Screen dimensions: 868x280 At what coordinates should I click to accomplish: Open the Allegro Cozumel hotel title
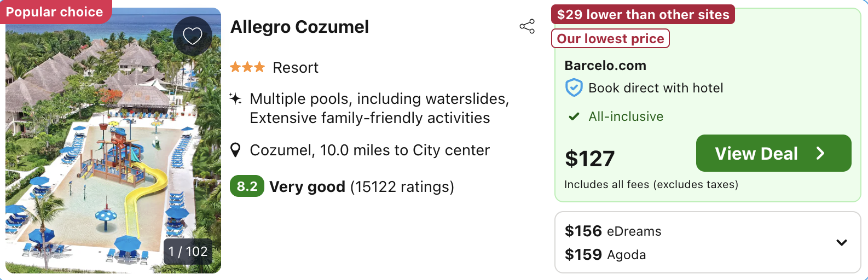coord(299,27)
